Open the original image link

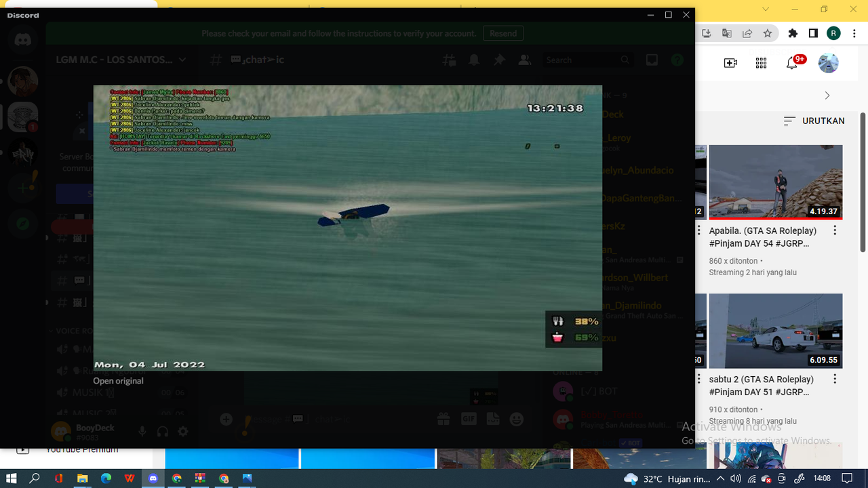click(118, 381)
